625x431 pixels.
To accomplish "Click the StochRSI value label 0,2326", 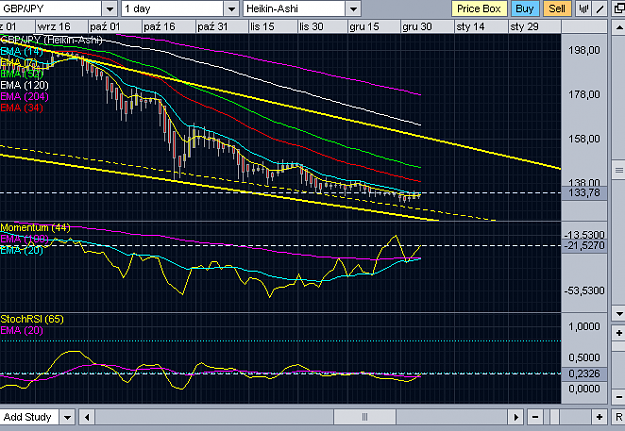I will [x=584, y=374].
